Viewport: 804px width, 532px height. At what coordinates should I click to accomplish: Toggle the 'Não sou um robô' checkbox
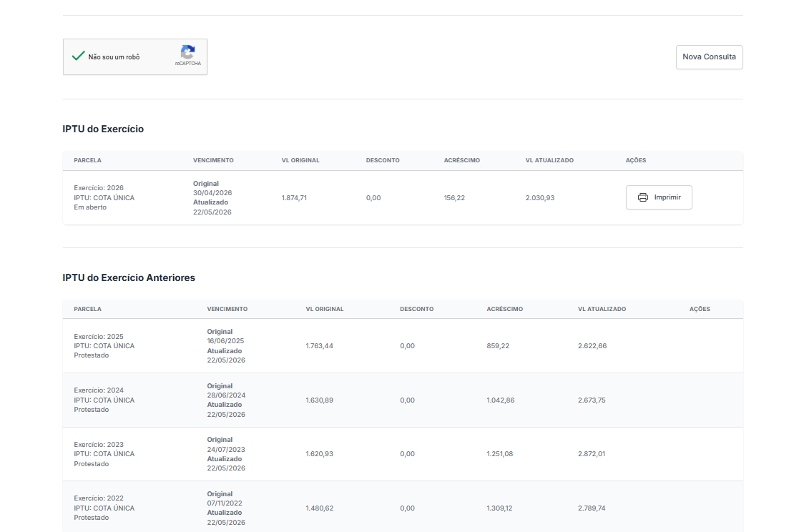[x=79, y=56]
